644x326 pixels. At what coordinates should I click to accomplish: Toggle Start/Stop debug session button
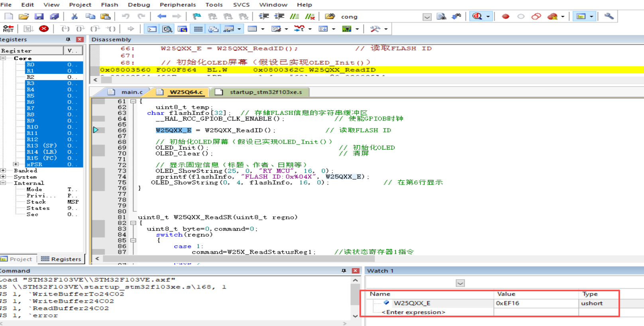[x=477, y=16]
